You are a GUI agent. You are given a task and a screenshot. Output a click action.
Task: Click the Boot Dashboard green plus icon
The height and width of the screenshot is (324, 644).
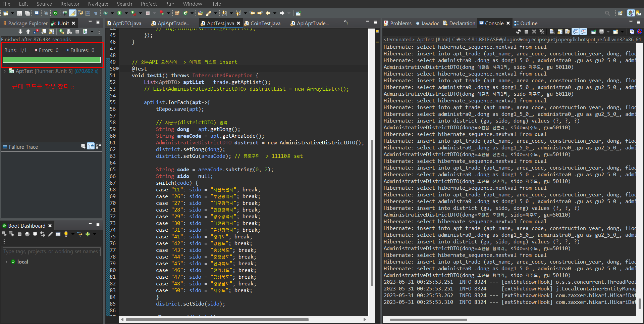coord(88,234)
